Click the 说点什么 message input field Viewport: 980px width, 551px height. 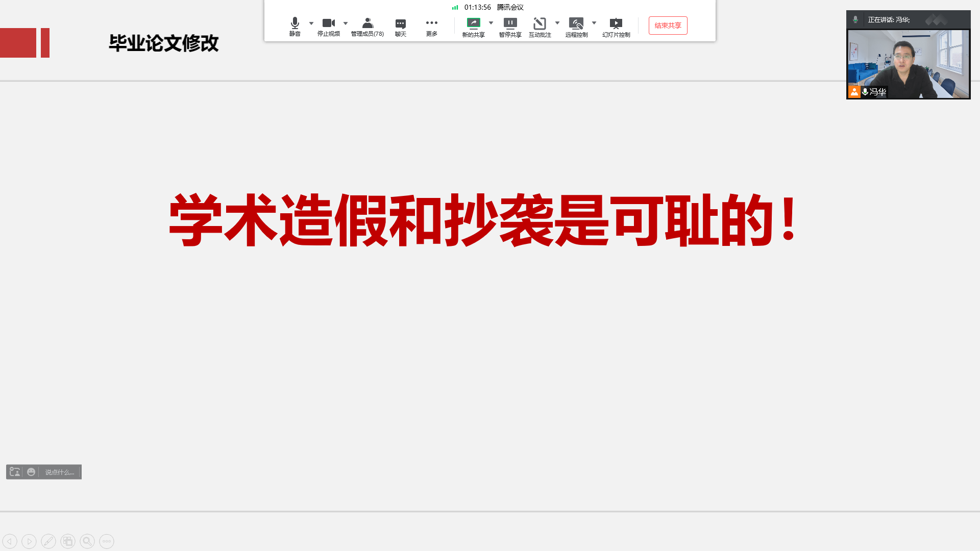[x=60, y=472]
